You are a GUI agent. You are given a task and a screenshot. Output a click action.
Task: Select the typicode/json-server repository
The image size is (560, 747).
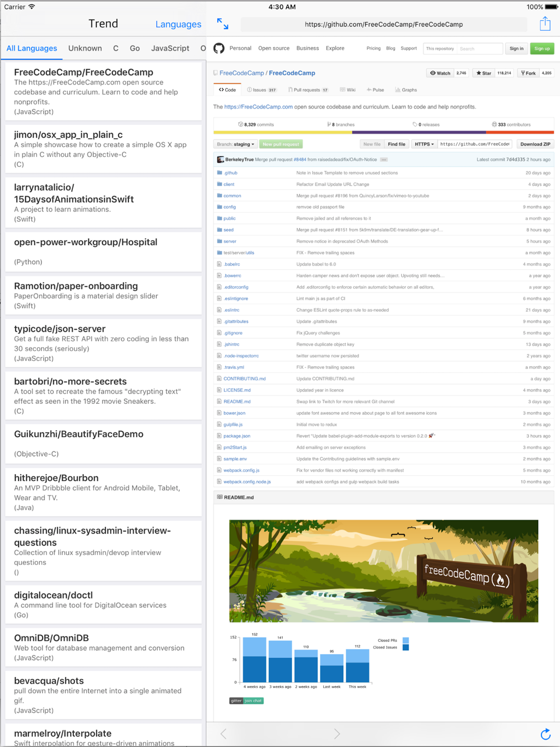click(104, 343)
